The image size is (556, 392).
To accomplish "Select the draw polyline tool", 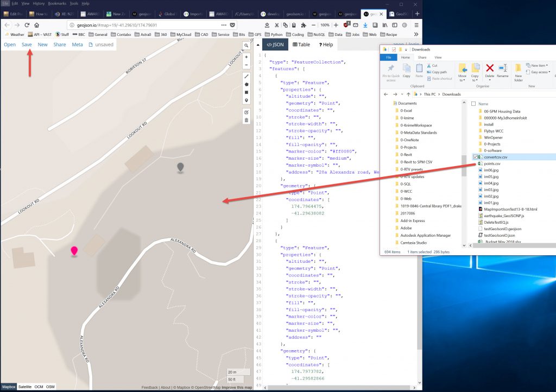I will (247, 77).
